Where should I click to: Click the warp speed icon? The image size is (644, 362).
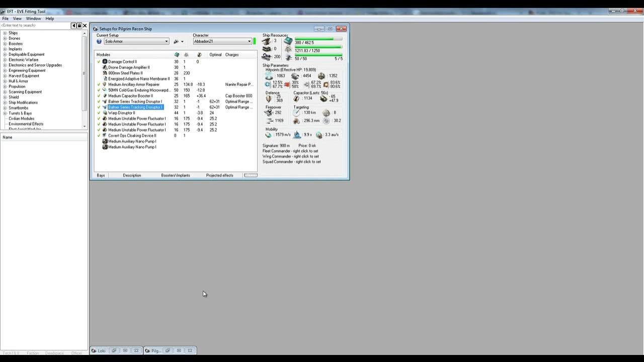click(x=319, y=135)
